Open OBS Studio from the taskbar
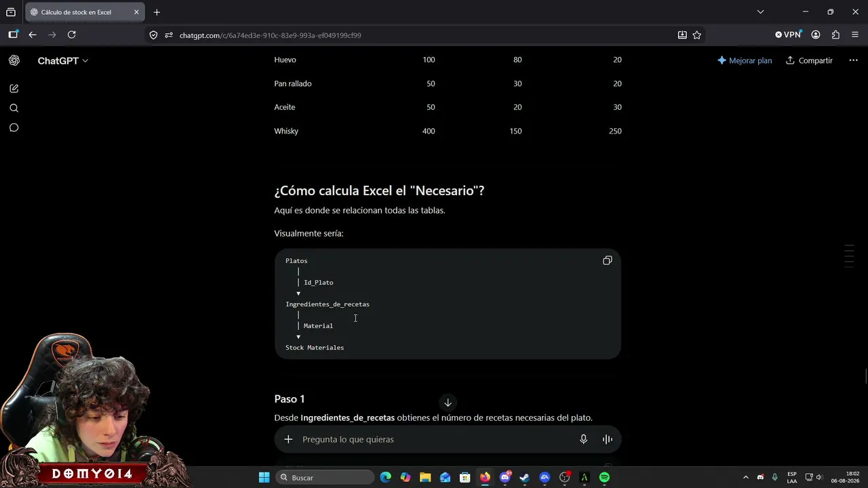The width and height of the screenshot is (868, 488). [564, 478]
